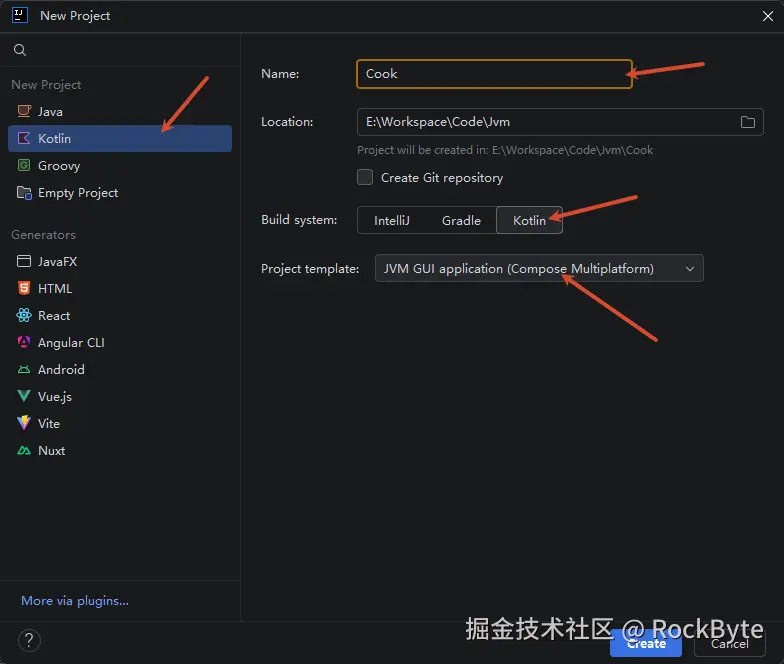Select Android generator label
This screenshot has width=784, height=664.
click(61, 370)
